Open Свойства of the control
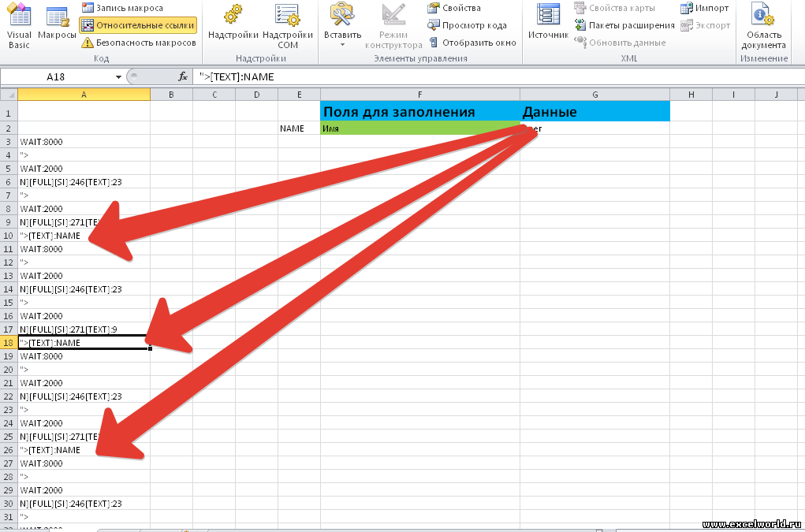Viewport: 805px width, 532px height. tap(454, 8)
